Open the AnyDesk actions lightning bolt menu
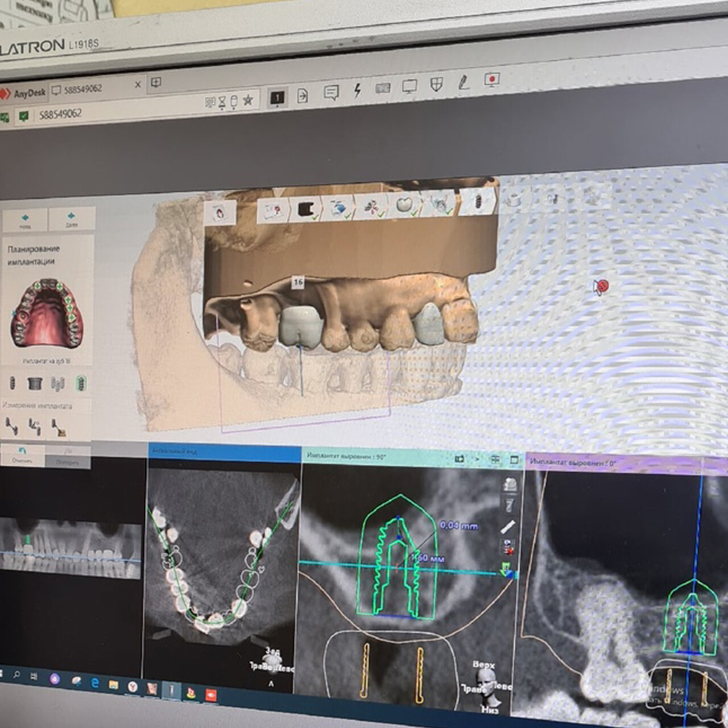The image size is (728, 728). pos(357,90)
